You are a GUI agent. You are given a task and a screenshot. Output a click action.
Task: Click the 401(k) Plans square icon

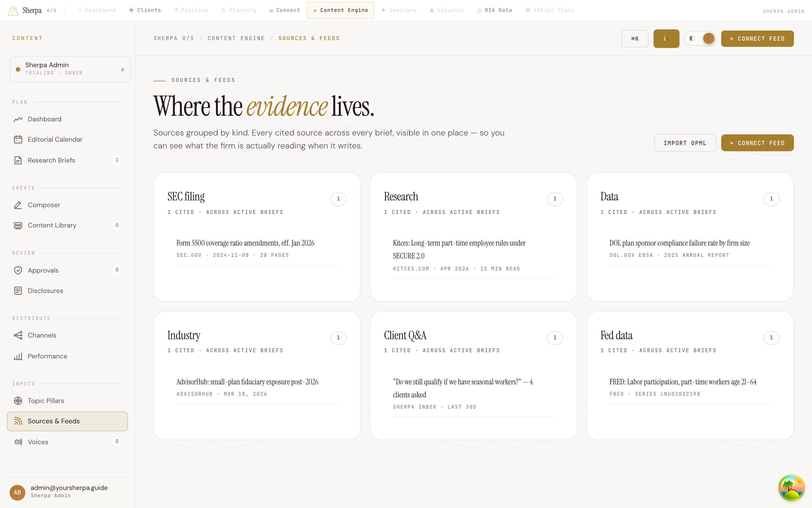(x=528, y=10)
